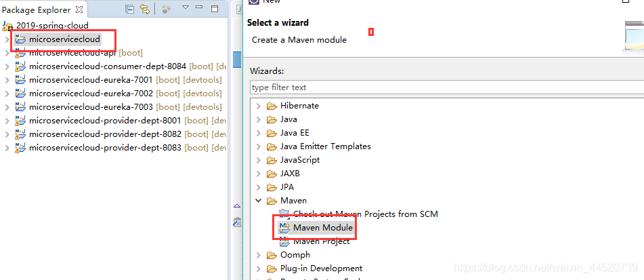Click the Maven Project wizard icon
This screenshot has height=280, width=644.
284,241
